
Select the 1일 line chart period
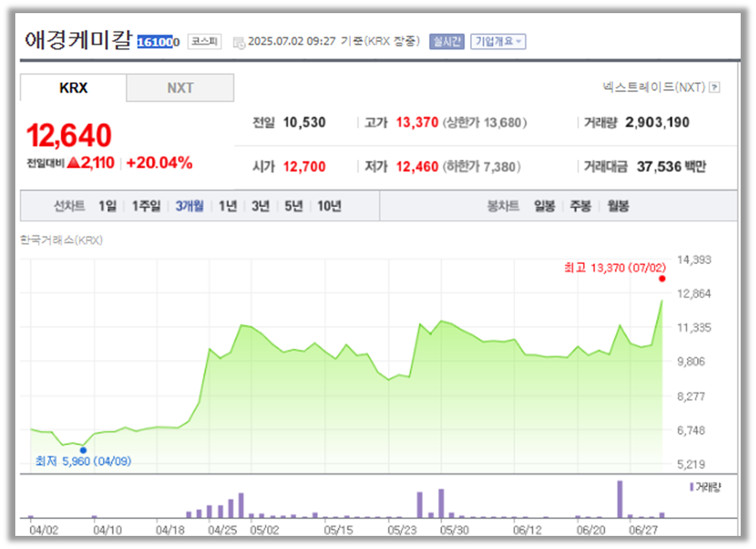click(x=107, y=206)
